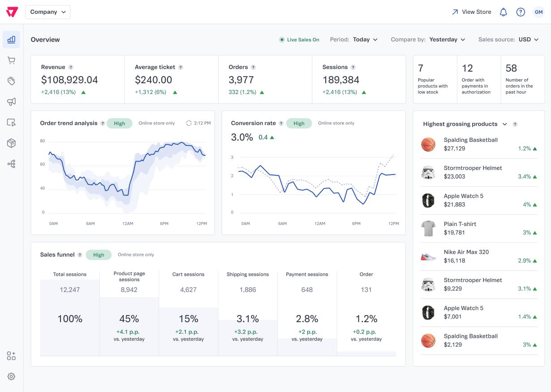551x392 pixels.
Task: Click the refresh icon next to 2:12 PM
Action: coord(189,123)
